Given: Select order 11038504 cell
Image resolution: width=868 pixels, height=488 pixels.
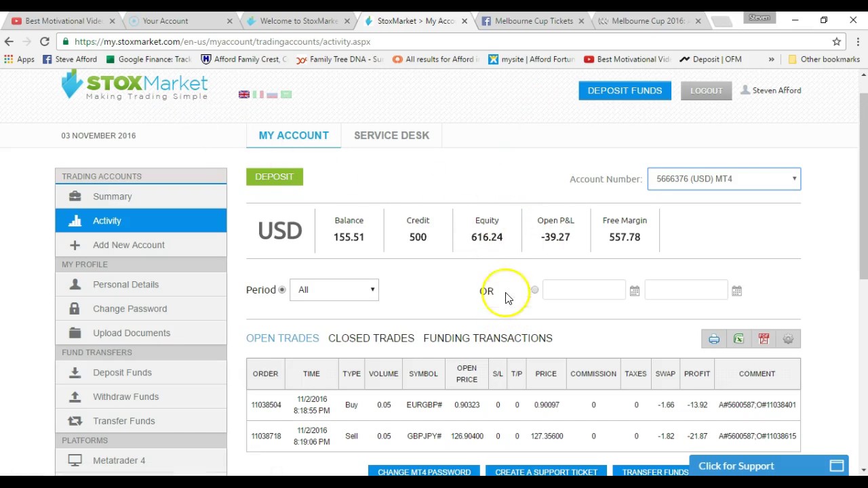Looking at the screenshot, I should coord(266,405).
